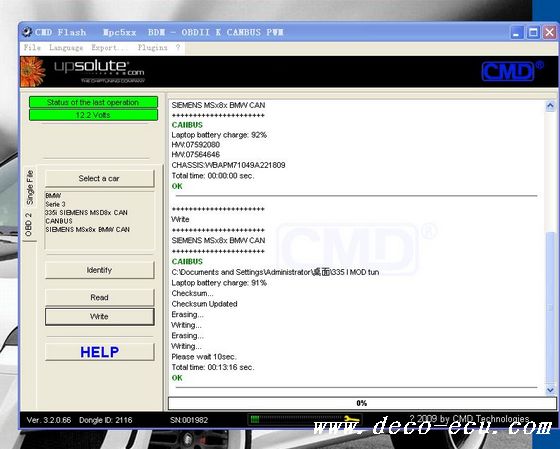Click the HW:07564646 log line
This screenshot has width=560, height=449.
[196, 155]
